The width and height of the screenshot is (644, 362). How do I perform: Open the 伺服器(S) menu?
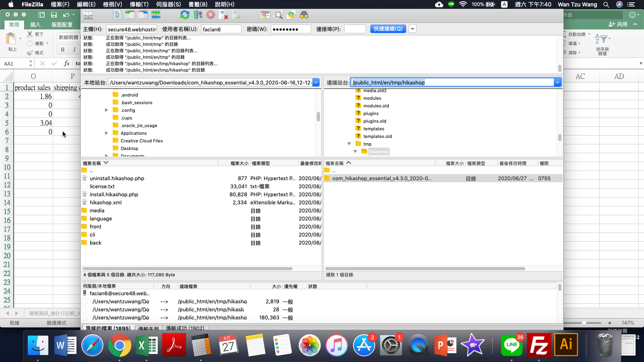click(x=168, y=4)
